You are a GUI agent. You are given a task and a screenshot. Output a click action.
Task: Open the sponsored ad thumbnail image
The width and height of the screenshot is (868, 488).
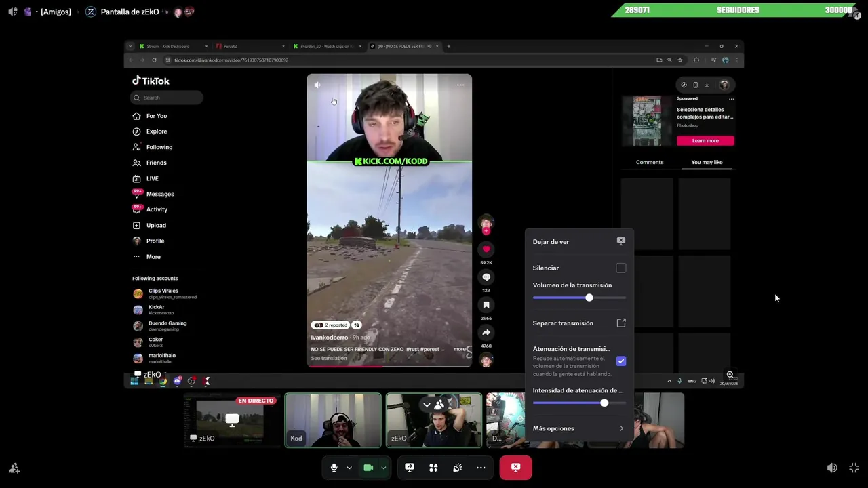[647, 121]
